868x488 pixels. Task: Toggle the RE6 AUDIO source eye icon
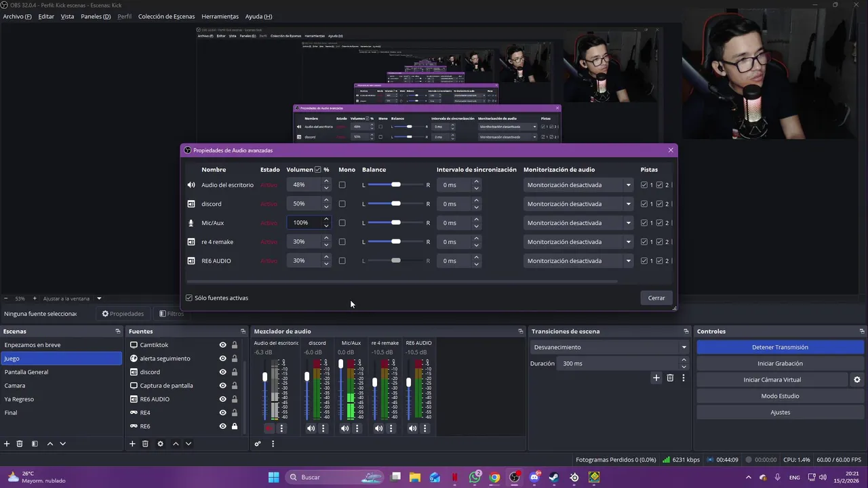tap(222, 399)
